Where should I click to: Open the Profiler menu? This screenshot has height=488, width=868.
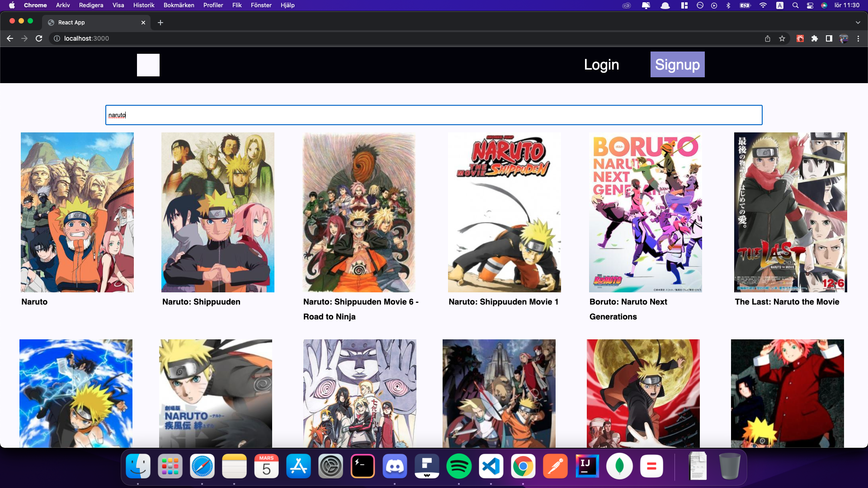213,5
